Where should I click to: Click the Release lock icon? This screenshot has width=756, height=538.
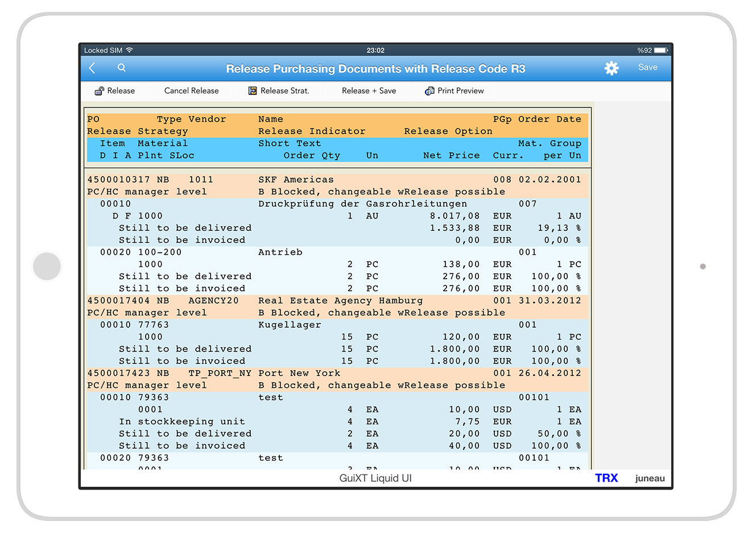tap(100, 91)
